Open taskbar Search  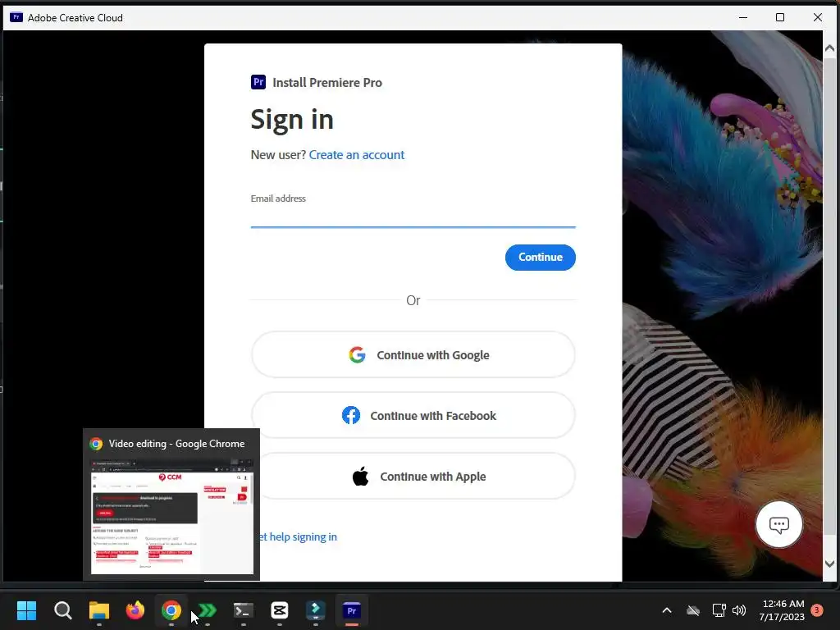62,610
